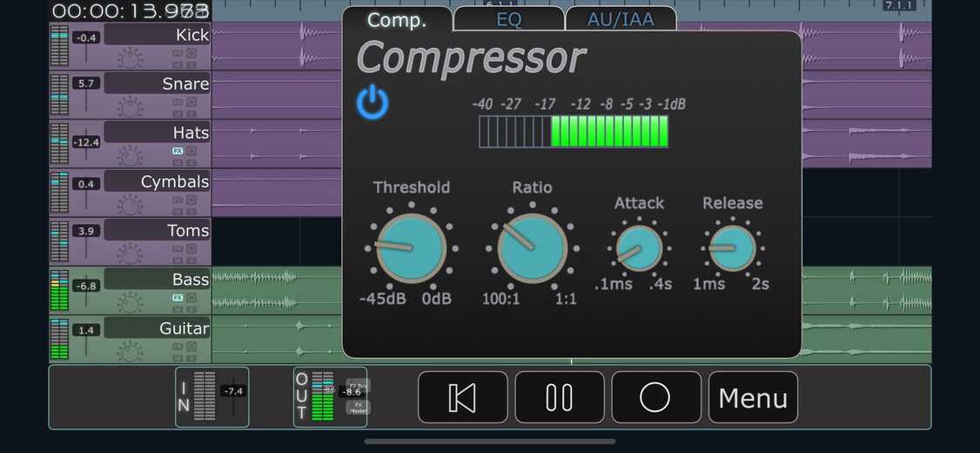Click the Release knob
The height and width of the screenshot is (453, 980).
(733, 248)
